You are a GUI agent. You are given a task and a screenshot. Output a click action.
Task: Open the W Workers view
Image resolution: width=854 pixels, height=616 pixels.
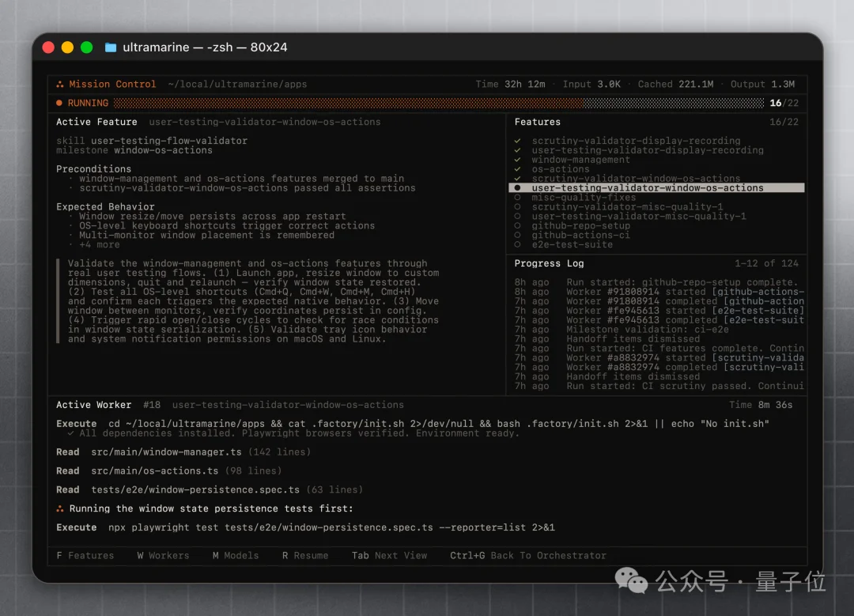[x=163, y=556]
